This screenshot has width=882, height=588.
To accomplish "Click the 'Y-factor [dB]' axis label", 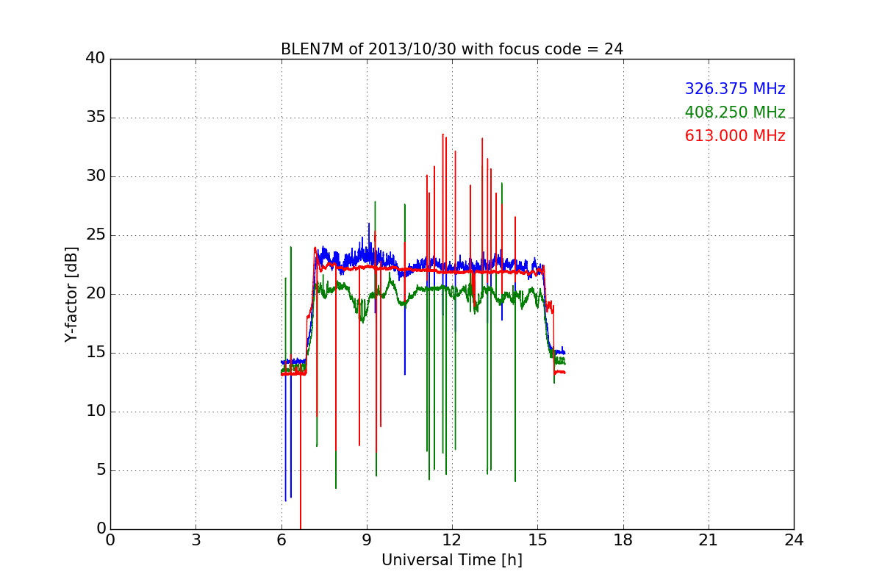I will [x=71, y=294].
